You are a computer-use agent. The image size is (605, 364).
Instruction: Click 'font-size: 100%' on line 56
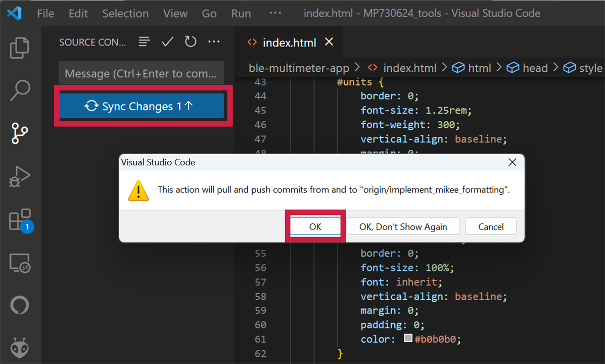pyautogui.click(x=407, y=268)
